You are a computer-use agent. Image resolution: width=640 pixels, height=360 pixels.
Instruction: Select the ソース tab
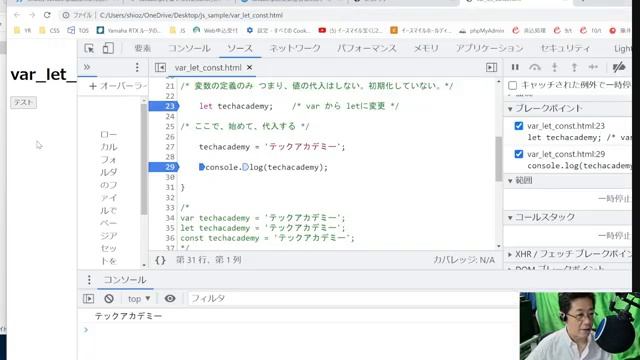(x=240, y=49)
